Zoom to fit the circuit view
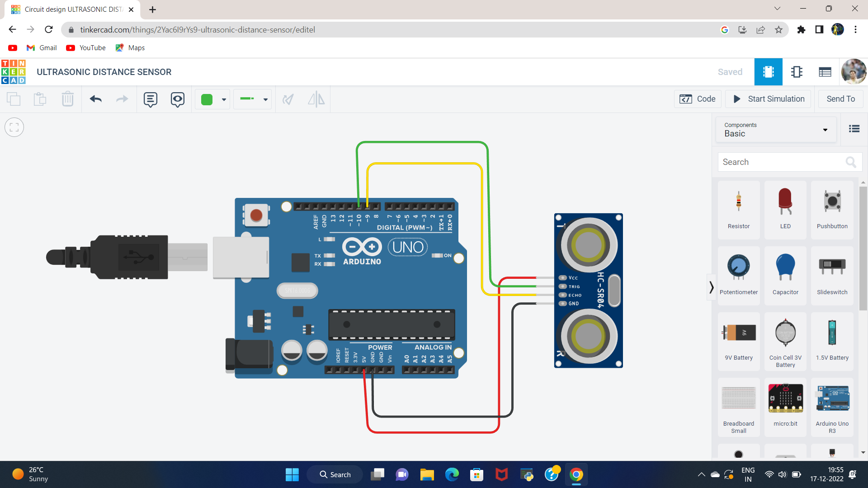The height and width of the screenshot is (488, 868). point(14,127)
